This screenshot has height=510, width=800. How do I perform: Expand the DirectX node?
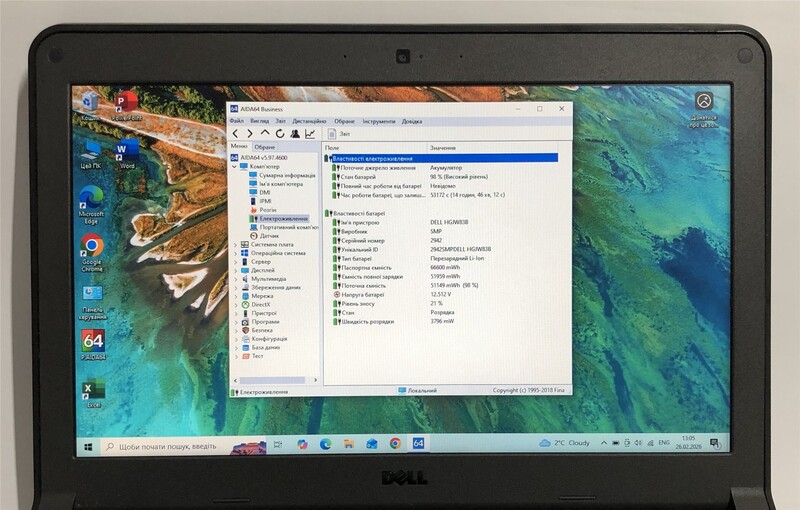pyautogui.click(x=235, y=305)
